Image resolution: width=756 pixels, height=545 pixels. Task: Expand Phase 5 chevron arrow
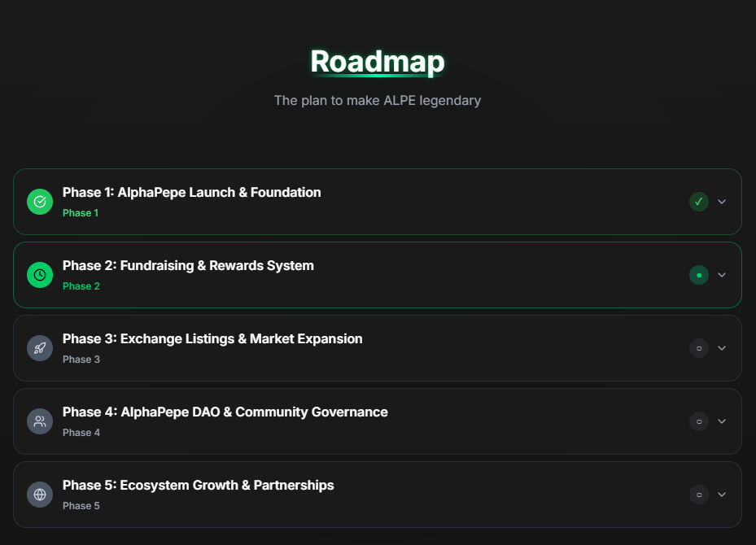pyautogui.click(x=722, y=495)
